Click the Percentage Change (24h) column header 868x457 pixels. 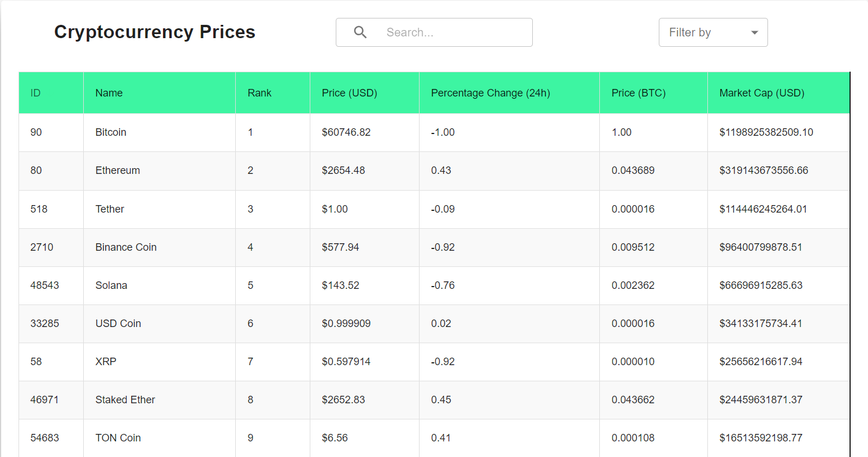pyautogui.click(x=510, y=92)
